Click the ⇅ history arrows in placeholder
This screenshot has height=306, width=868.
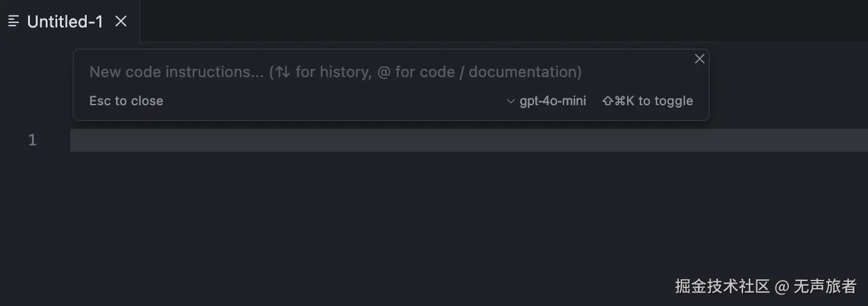282,72
